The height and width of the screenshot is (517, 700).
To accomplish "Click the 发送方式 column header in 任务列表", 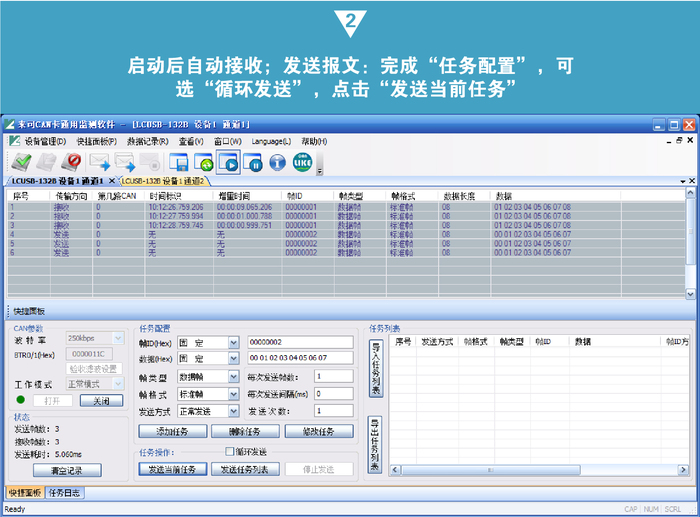I will (438, 342).
